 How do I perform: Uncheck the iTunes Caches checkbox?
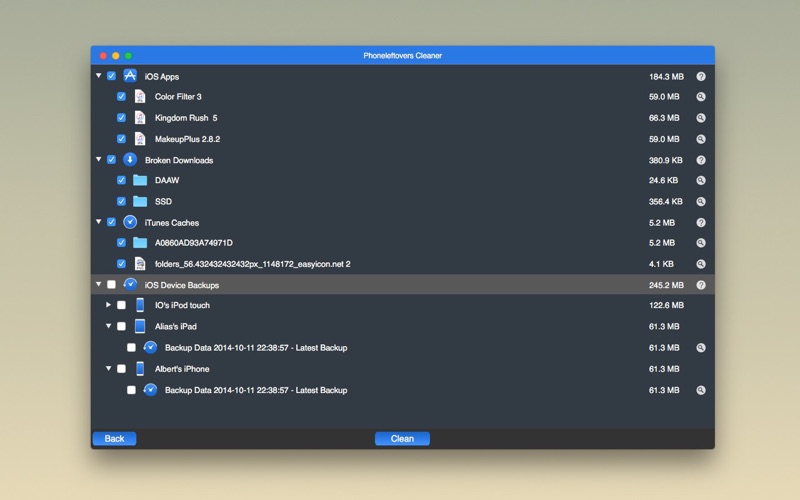[x=111, y=222]
